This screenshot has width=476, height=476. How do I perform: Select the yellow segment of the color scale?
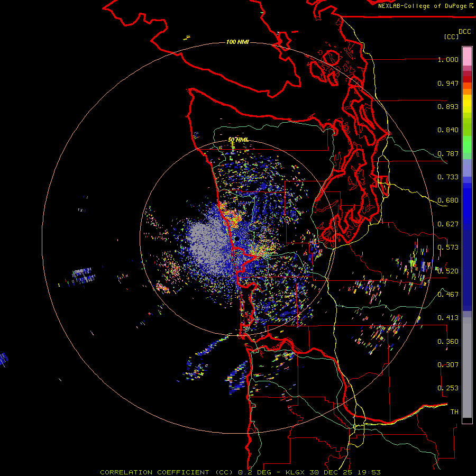(467, 104)
